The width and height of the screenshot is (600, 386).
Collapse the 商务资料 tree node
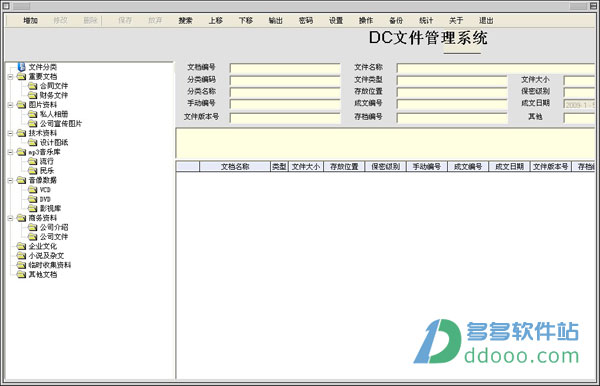pyautogui.click(x=10, y=218)
